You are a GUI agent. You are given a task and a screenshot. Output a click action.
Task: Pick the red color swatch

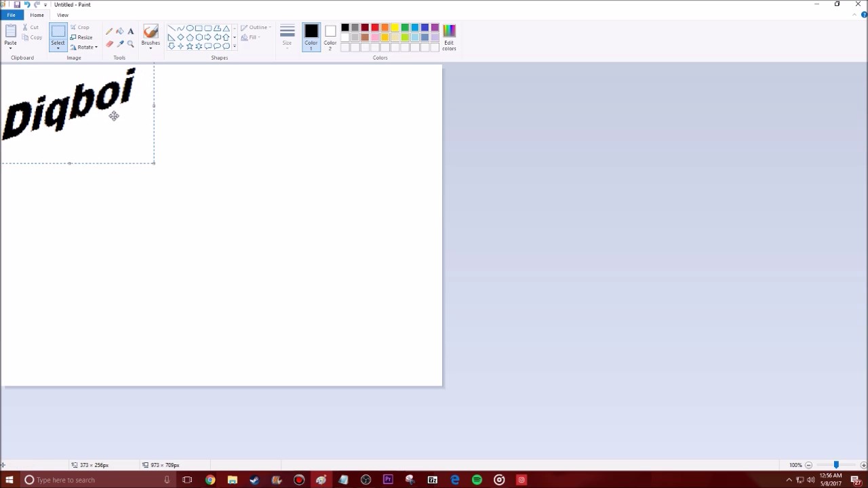[x=375, y=28]
